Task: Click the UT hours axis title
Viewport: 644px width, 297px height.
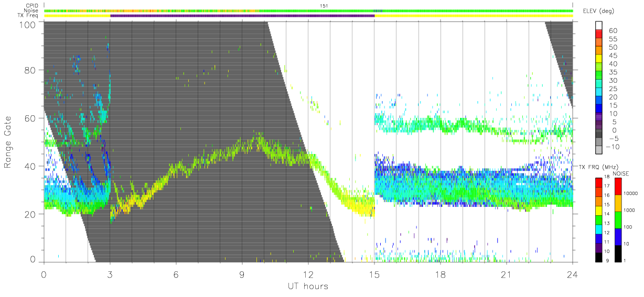Action: 308,287
